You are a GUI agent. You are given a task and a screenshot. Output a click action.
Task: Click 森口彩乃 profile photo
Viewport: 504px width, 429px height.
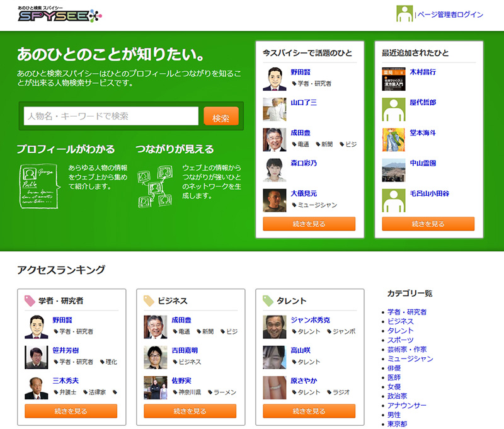(x=275, y=170)
